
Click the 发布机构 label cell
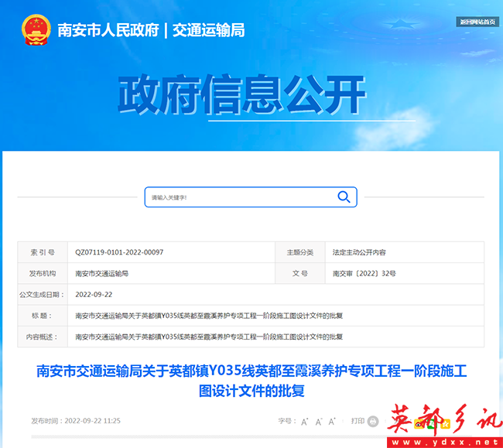click(43, 273)
